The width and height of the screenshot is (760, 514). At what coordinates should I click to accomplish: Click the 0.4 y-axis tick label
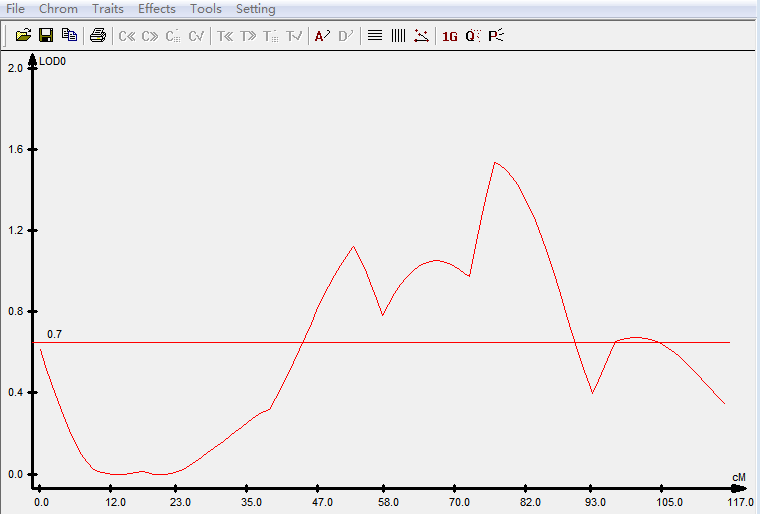point(16,392)
